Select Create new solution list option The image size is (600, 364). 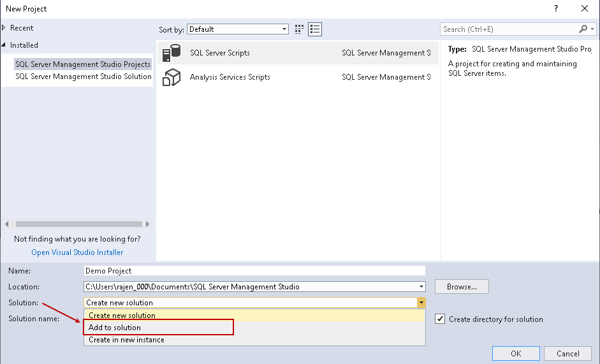click(x=122, y=316)
